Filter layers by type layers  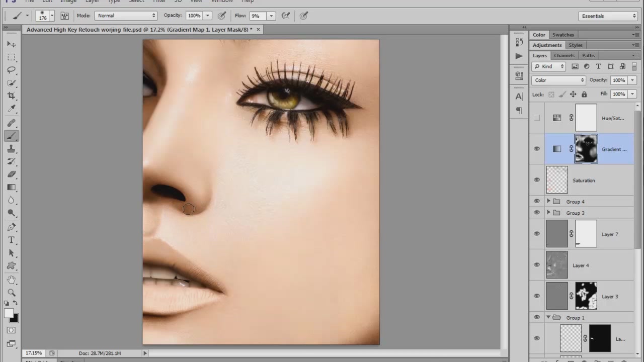point(599,66)
